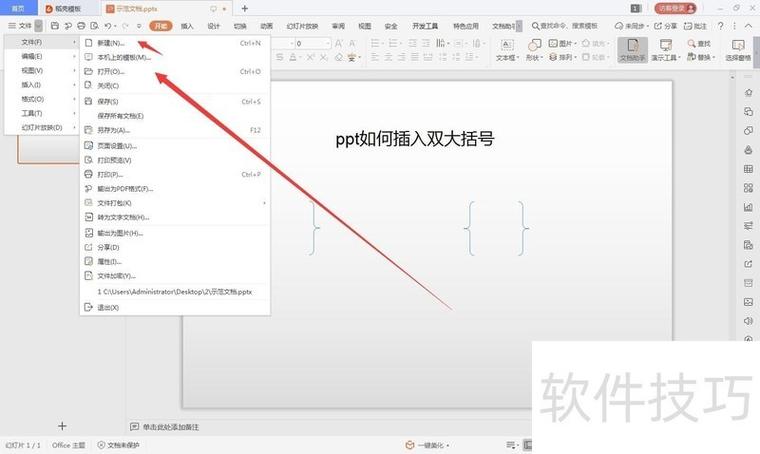Expand the 格式(O) submenu
760x454 pixels.
(41, 99)
